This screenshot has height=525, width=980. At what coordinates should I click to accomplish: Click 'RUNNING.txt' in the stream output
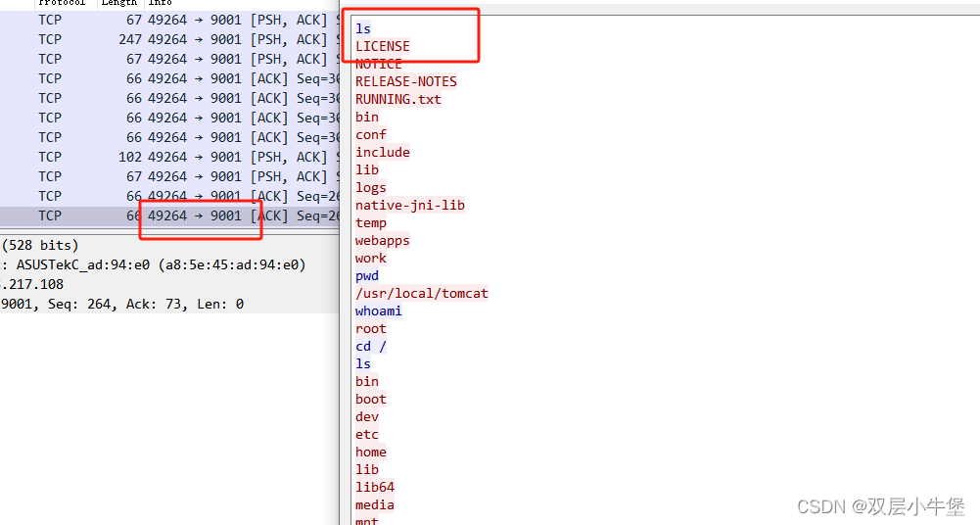click(398, 99)
